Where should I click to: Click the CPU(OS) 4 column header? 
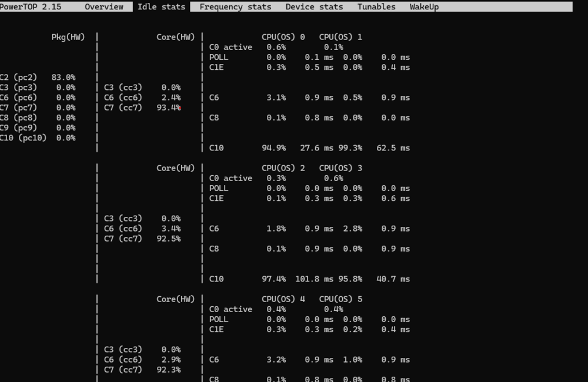click(x=283, y=299)
